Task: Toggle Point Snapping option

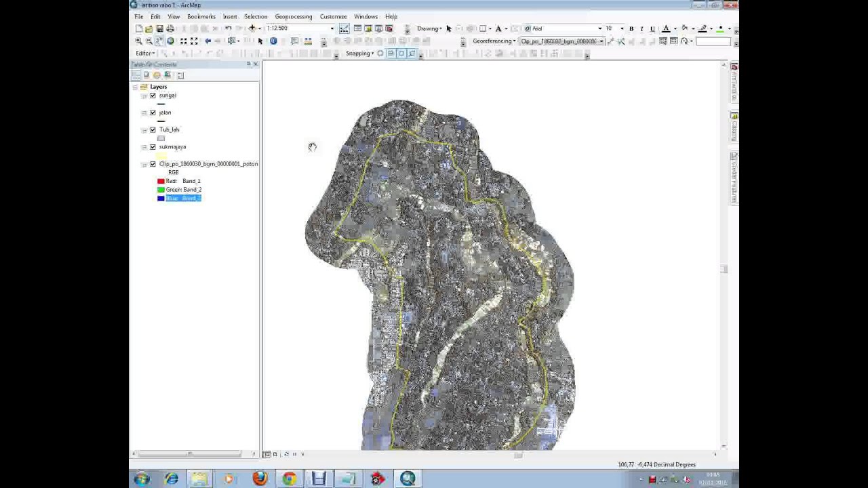Action: point(380,54)
